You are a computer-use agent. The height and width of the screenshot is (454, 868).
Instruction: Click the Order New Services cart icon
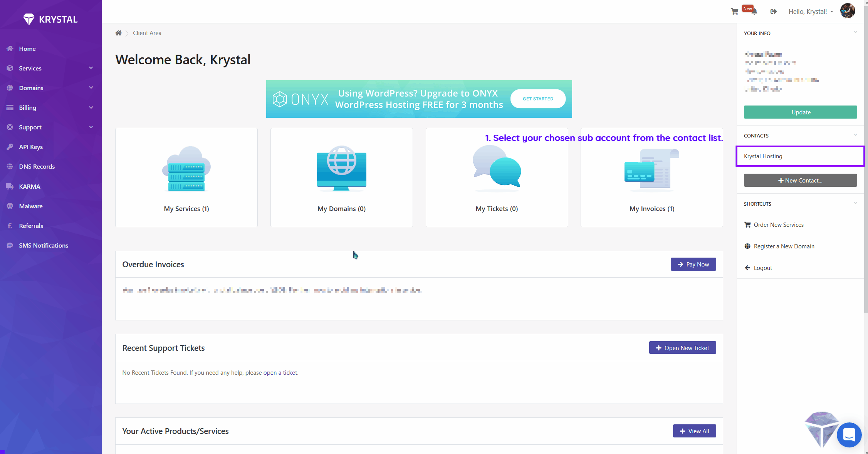tap(747, 225)
